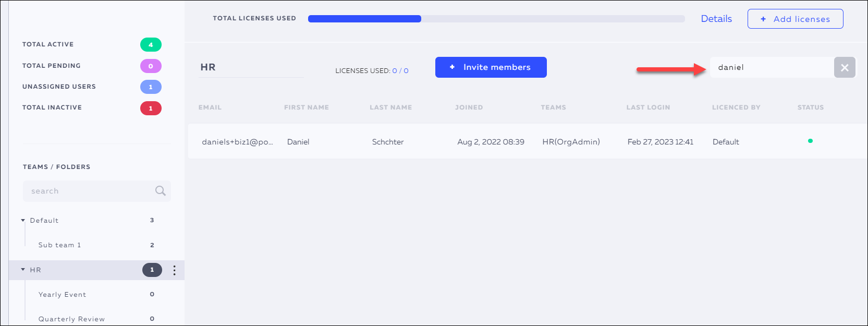Click the Total Active label
Image resolution: width=868 pixels, height=326 pixels.
(48, 44)
